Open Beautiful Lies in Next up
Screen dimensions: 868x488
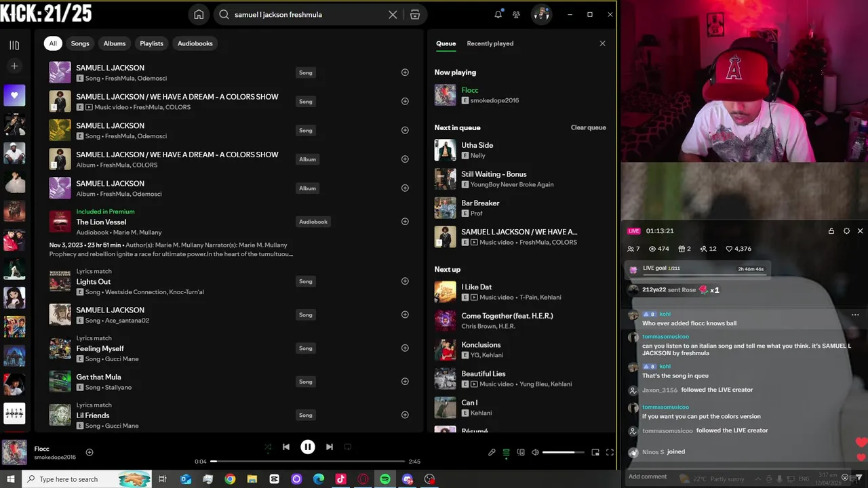point(520,378)
